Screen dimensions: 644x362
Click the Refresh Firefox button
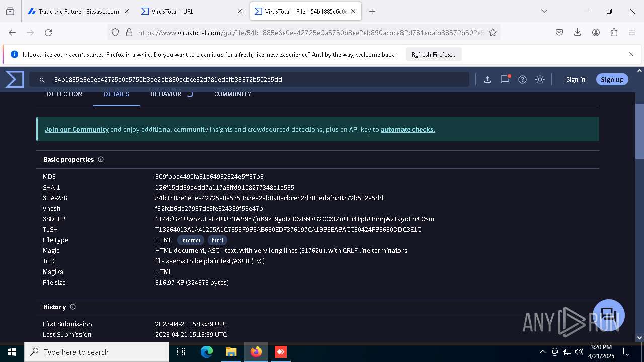pyautogui.click(x=433, y=54)
